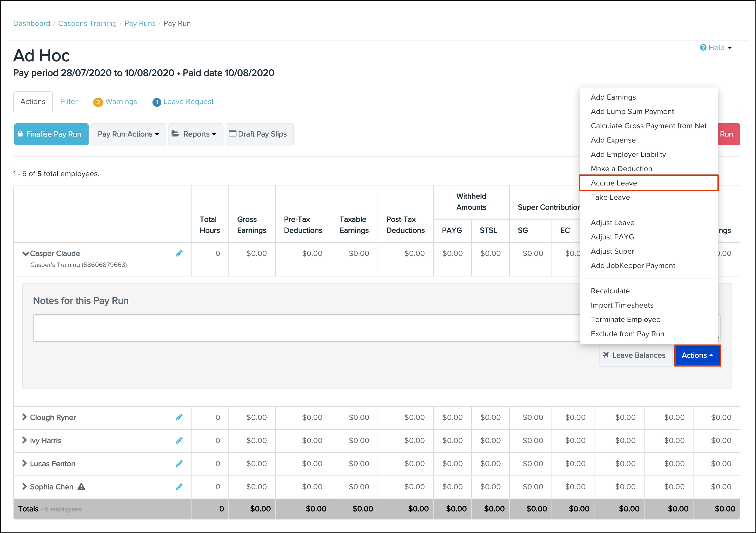
Task: Click the Help question mark icon
Action: [703, 47]
